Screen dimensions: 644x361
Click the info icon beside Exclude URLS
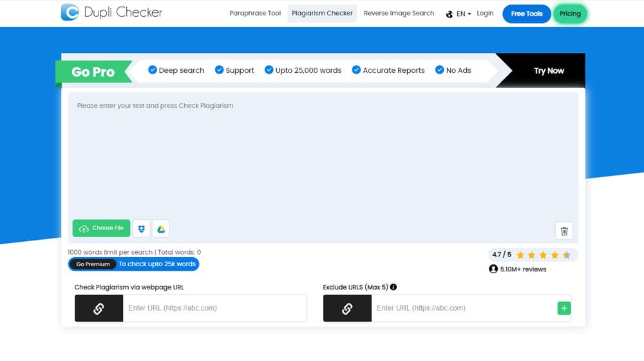(x=393, y=287)
